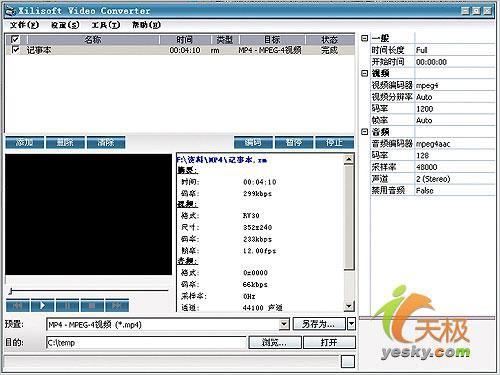The image size is (500, 375).
Task: Open the 工具(T) menu
Action: (x=106, y=25)
